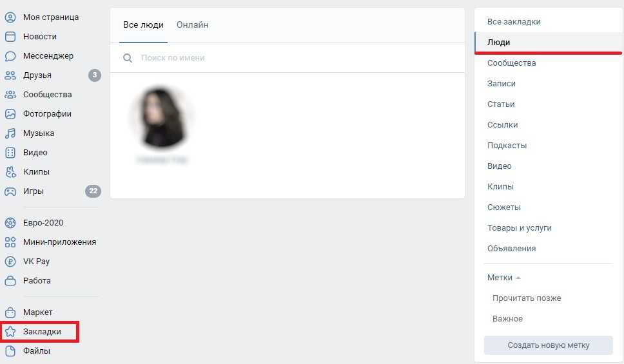Open the Files document icon
Image resolution: width=624 pixels, height=364 pixels.
10,351
